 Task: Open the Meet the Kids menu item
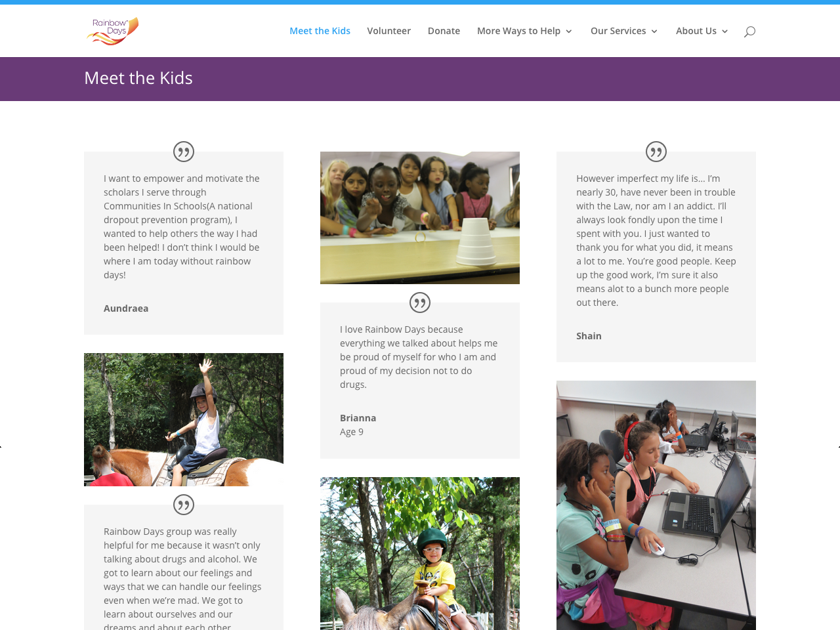click(x=320, y=31)
